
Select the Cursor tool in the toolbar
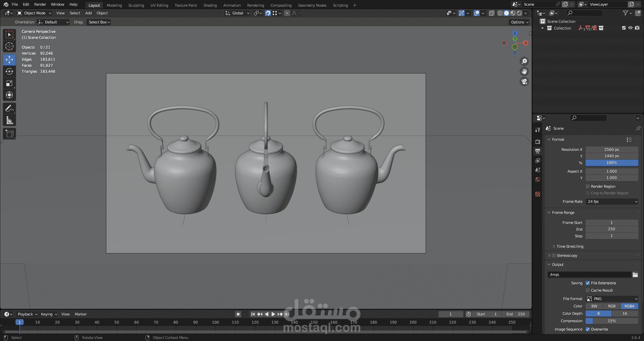[x=9, y=47]
